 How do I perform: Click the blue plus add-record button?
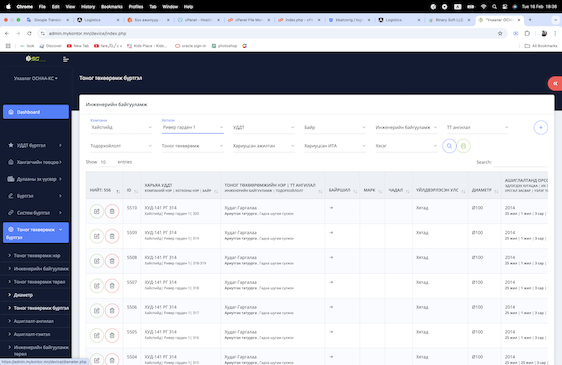click(x=540, y=127)
